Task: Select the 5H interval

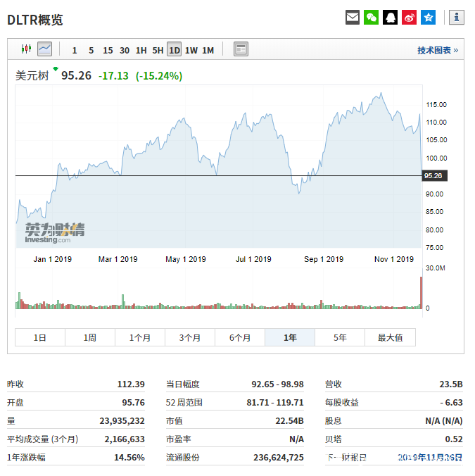Action: tap(158, 50)
